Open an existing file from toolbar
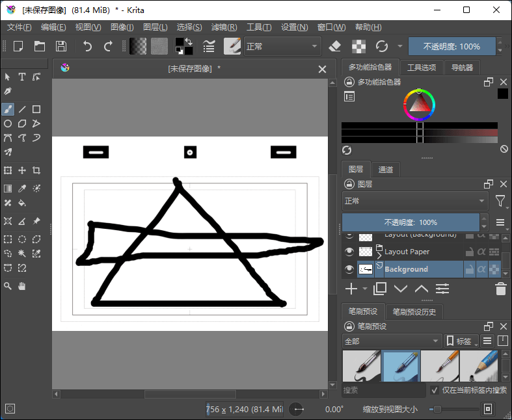The width and height of the screenshot is (512, 420). [x=40, y=46]
